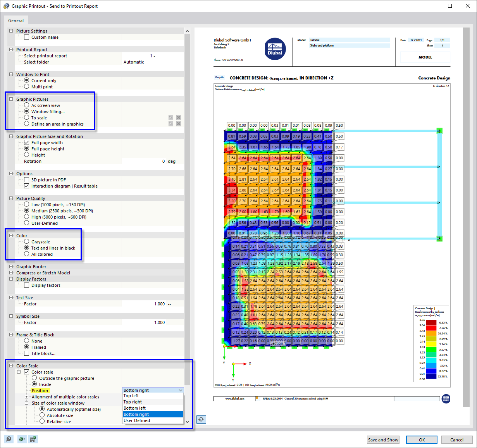Click the Dlubal logo in the report header
This screenshot has width=477, height=448.
[276, 49]
